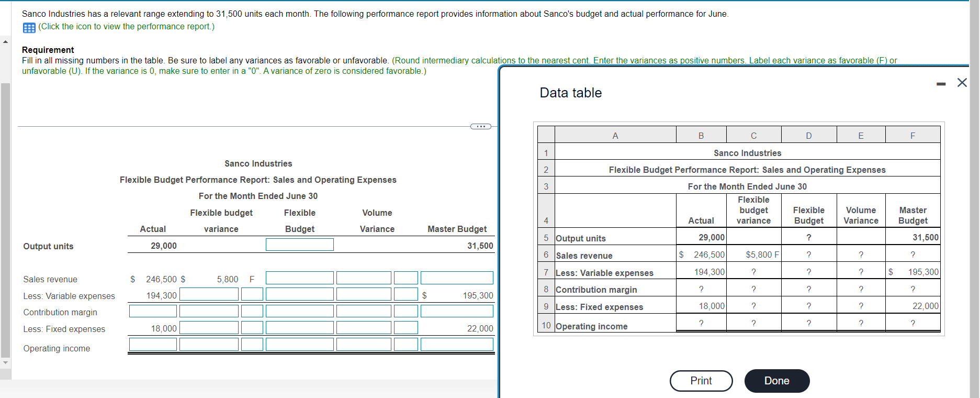980x398 pixels.
Task: Click the right page scrollbar
Action: point(974,199)
